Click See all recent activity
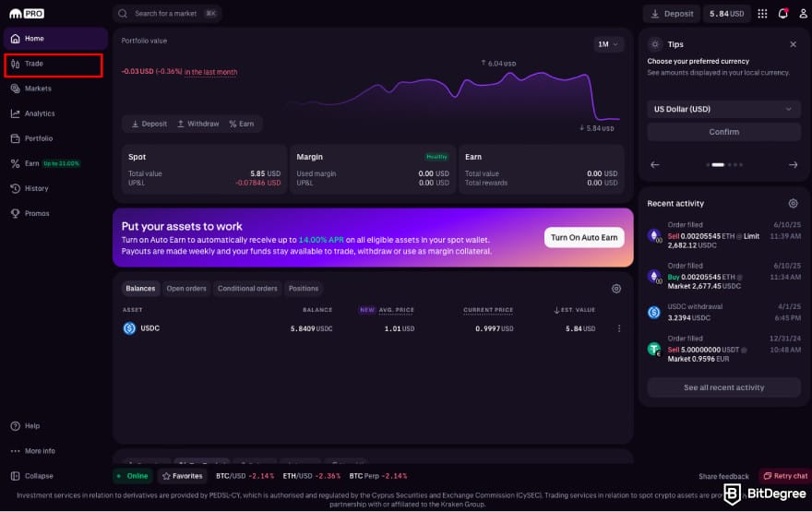The height and width of the screenshot is (512, 812). (x=723, y=387)
